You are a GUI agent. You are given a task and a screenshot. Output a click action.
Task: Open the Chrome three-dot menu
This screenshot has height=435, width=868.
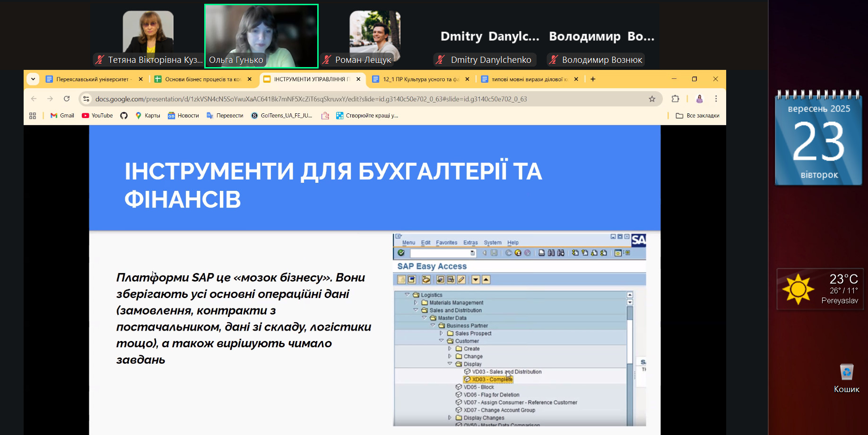point(716,99)
